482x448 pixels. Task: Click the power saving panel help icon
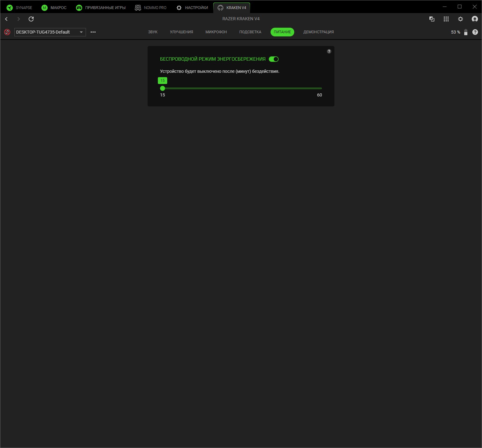pyautogui.click(x=329, y=51)
